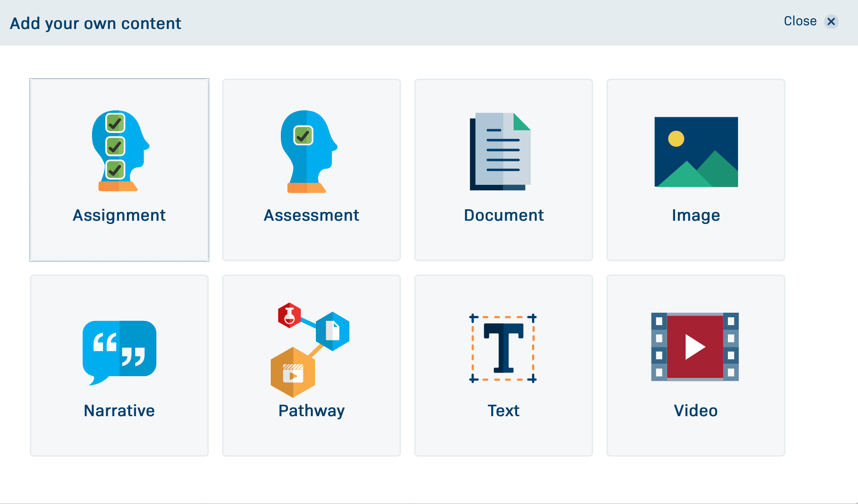Pick the Video label text
The image size is (858, 504).
click(696, 411)
